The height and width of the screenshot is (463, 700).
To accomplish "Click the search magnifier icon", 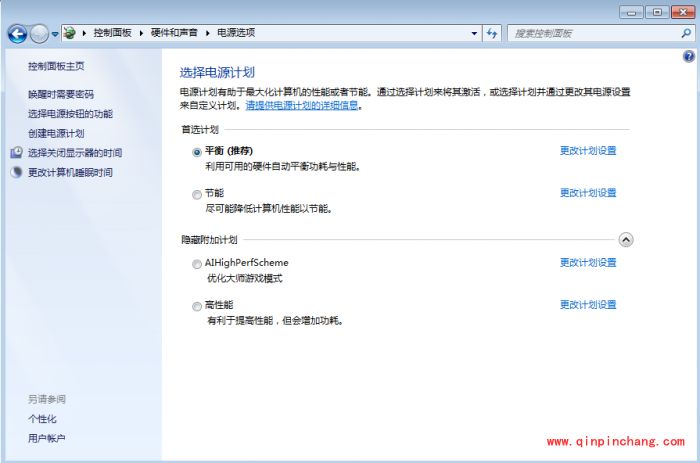I will click(x=686, y=33).
